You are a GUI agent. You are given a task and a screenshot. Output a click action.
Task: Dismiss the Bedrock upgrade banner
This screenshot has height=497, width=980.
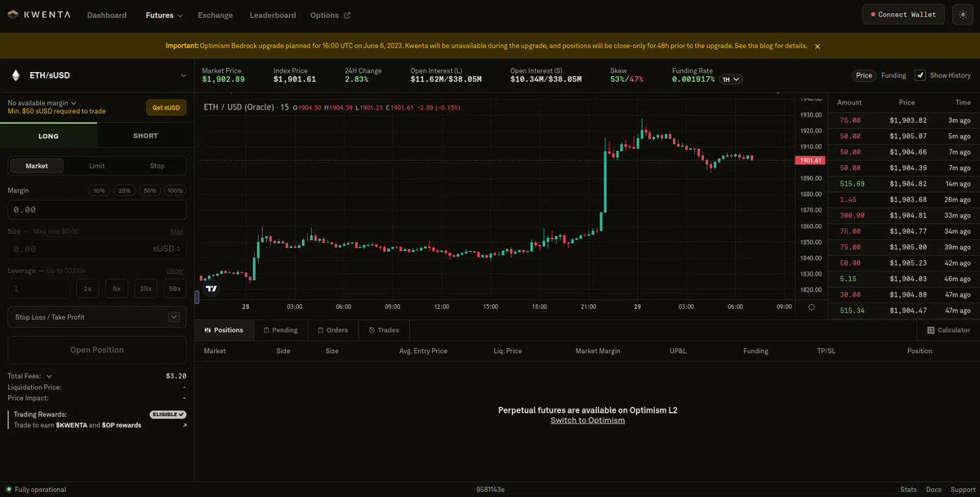(817, 47)
